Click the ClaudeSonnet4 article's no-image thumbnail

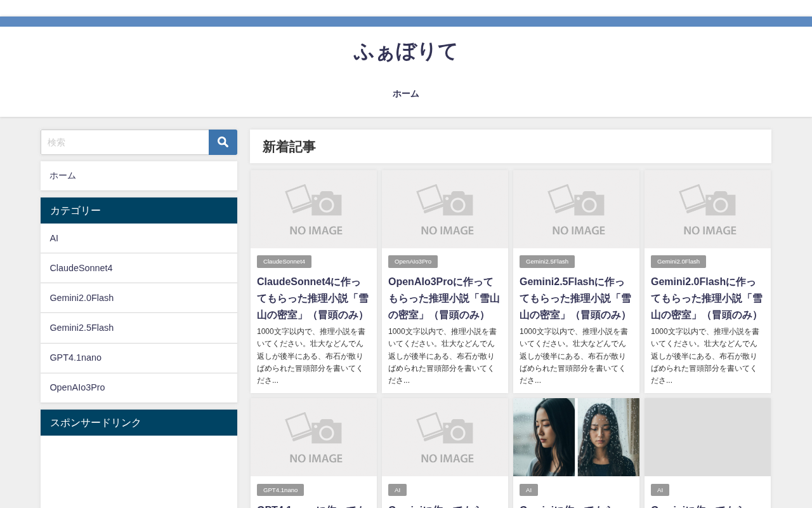coord(313,209)
